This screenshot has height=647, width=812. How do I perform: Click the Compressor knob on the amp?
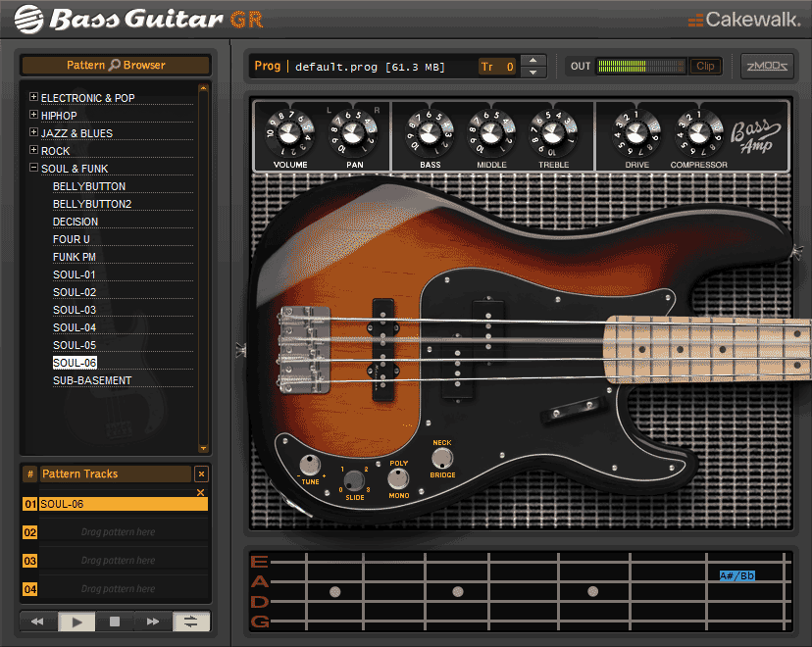click(698, 132)
